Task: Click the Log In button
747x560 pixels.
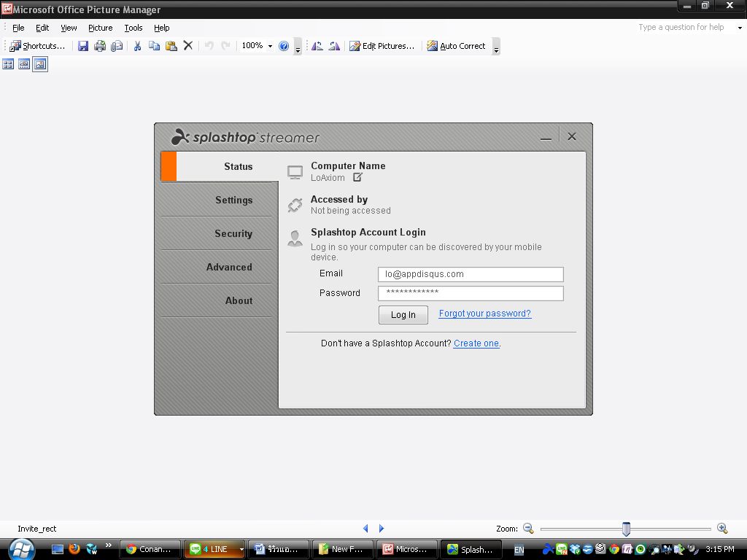Action: coord(403,315)
